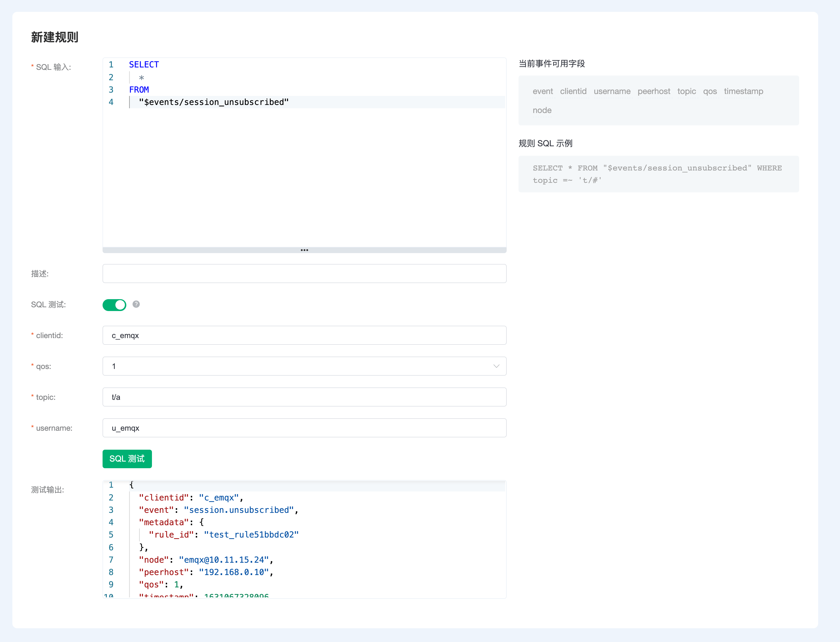Screen dimensions: 840x642
Task: Click the topic field tag on right
Action: 686,91
